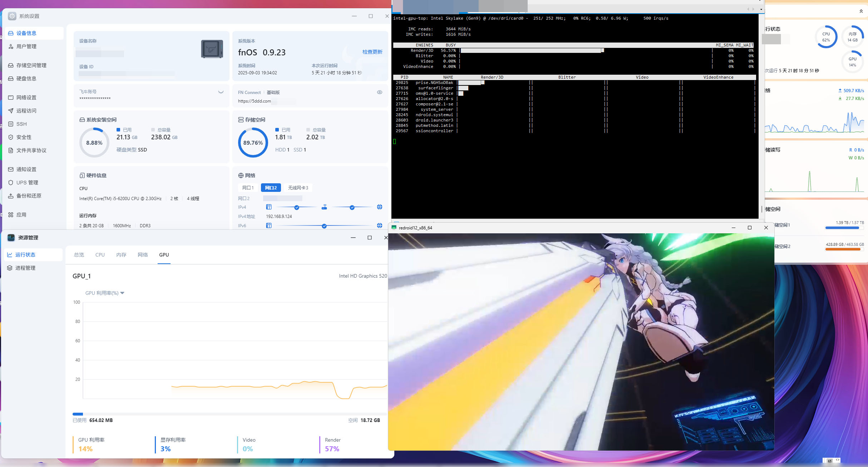Click 检查更新 link
The width and height of the screenshot is (868, 467).
click(x=372, y=52)
